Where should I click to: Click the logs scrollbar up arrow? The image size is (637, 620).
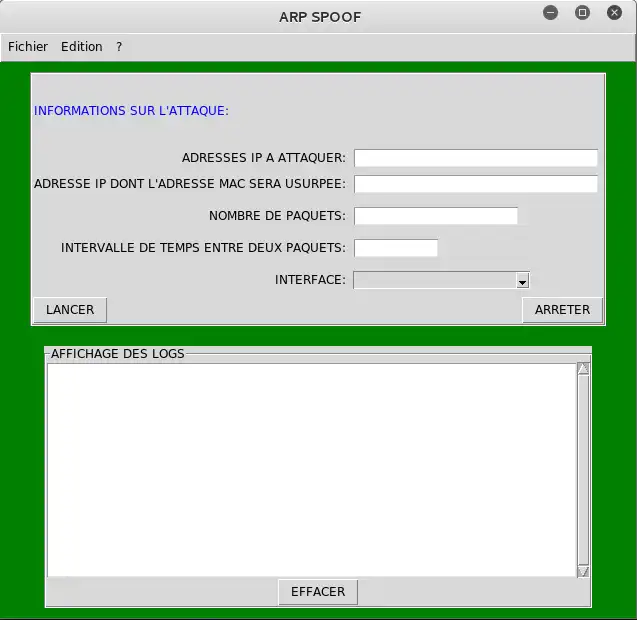(x=583, y=369)
